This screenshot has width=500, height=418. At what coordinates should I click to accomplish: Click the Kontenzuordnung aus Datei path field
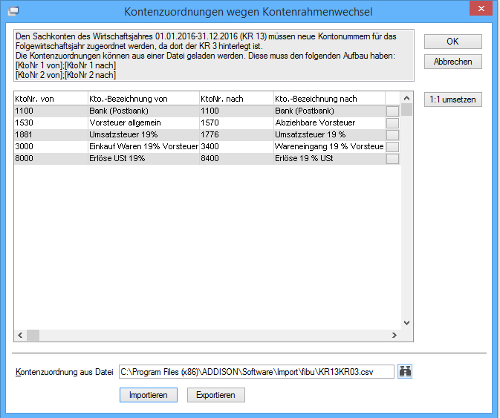[257, 371]
